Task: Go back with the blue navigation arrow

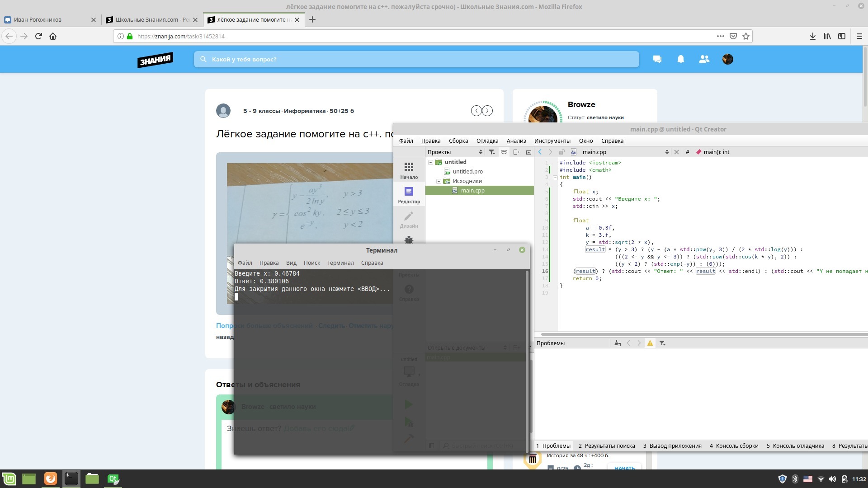Action: click(x=540, y=152)
